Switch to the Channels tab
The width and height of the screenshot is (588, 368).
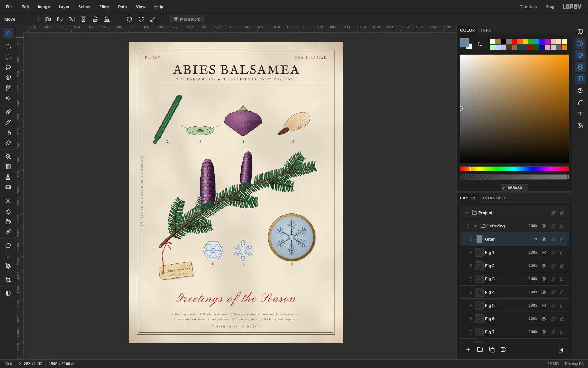point(495,198)
